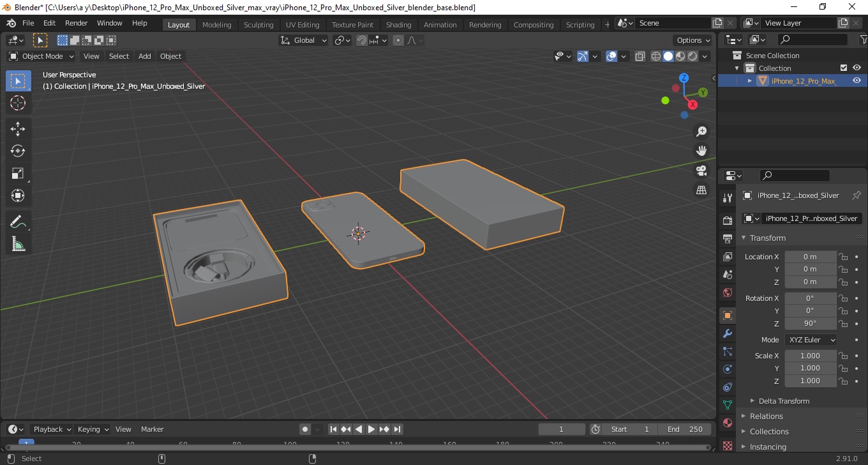This screenshot has height=465, width=868.
Task: Open the File menu
Action: point(28,23)
